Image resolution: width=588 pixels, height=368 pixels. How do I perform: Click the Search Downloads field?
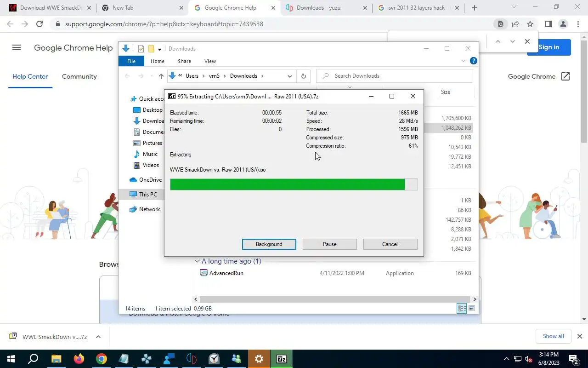(x=395, y=76)
